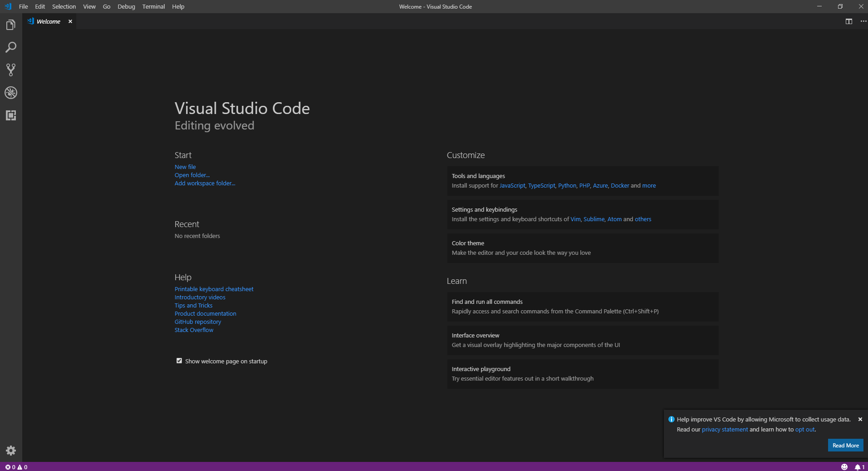
Task: Open the GitHub repository link
Action: coord(198,322)
